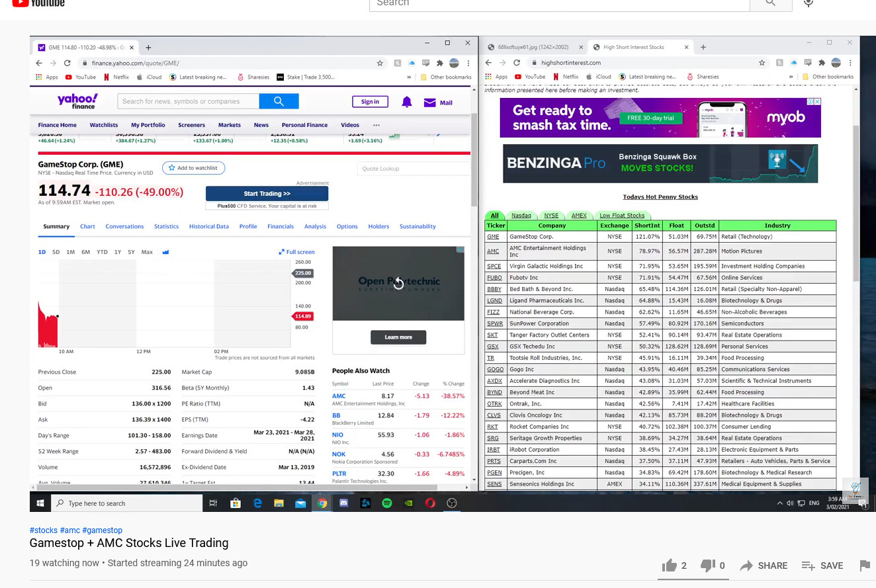876x588 pixels.
Task: Add GME to watchlist
Action: pos(193,168)
